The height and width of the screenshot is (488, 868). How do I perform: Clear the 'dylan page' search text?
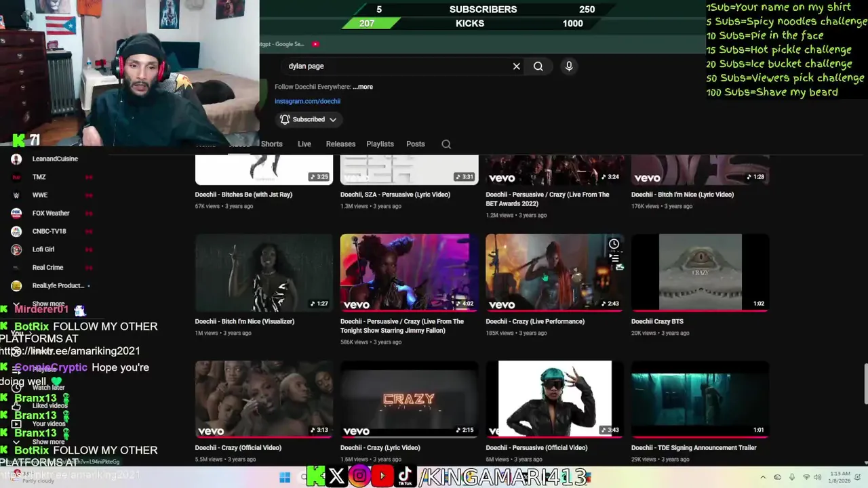(x=517, y=66)
